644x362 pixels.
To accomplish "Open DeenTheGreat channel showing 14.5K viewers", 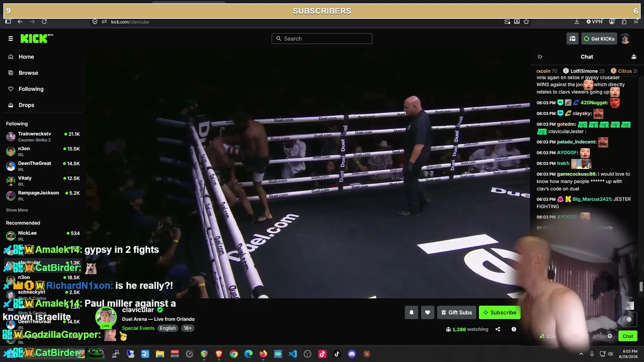I will tap(43, 166).
